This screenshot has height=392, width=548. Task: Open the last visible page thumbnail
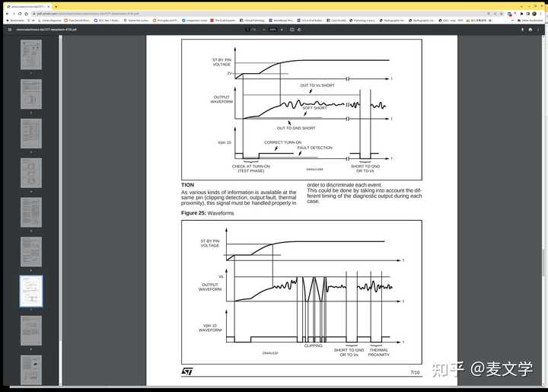click(31, 370)
